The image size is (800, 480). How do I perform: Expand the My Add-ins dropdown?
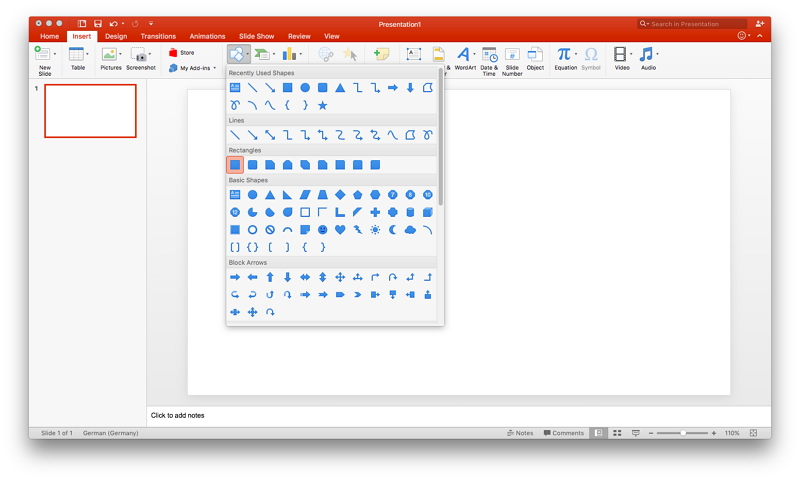214,68
